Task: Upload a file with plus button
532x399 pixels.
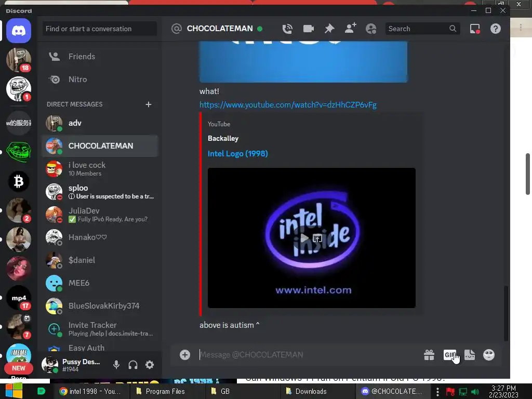Action: click(185, 355)
